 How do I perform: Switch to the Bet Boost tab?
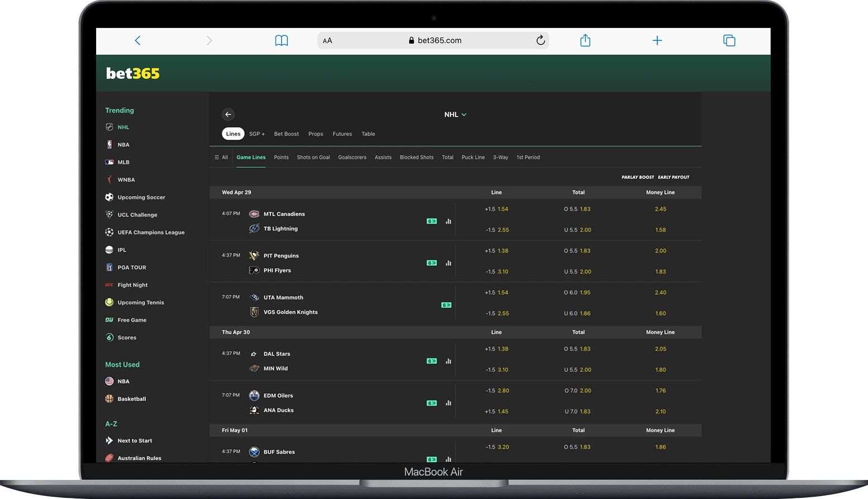(x=286, y=134)
